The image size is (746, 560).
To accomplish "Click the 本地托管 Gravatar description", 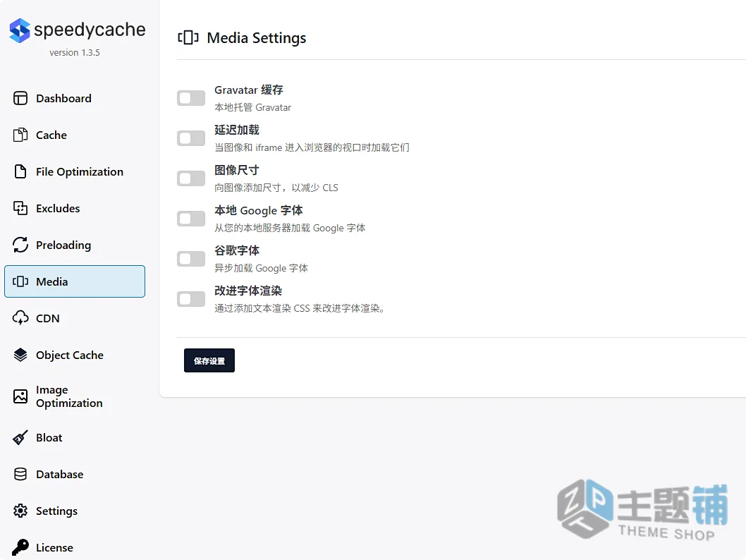I will 252,107.
